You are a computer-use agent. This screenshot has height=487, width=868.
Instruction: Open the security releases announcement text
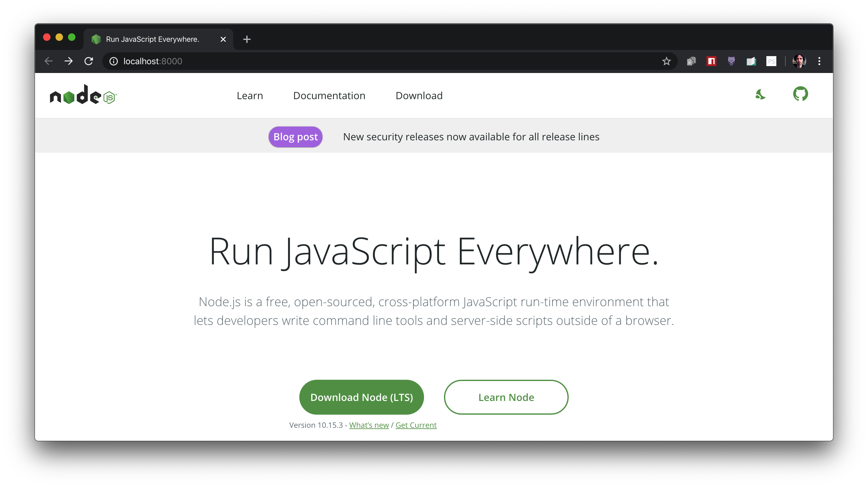[x=471, y=137]
